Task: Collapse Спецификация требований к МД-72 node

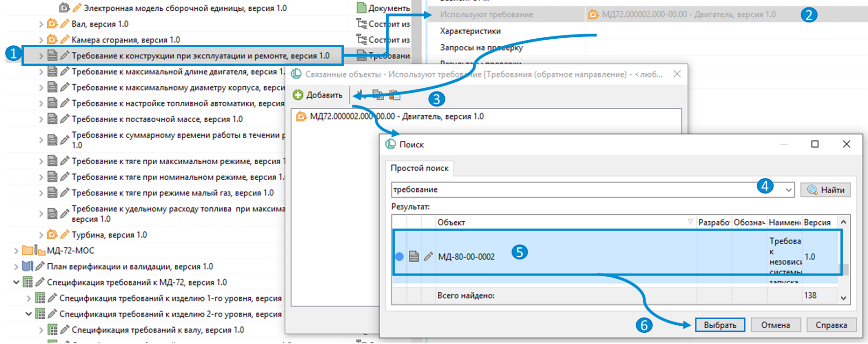Action: [16, 282]
